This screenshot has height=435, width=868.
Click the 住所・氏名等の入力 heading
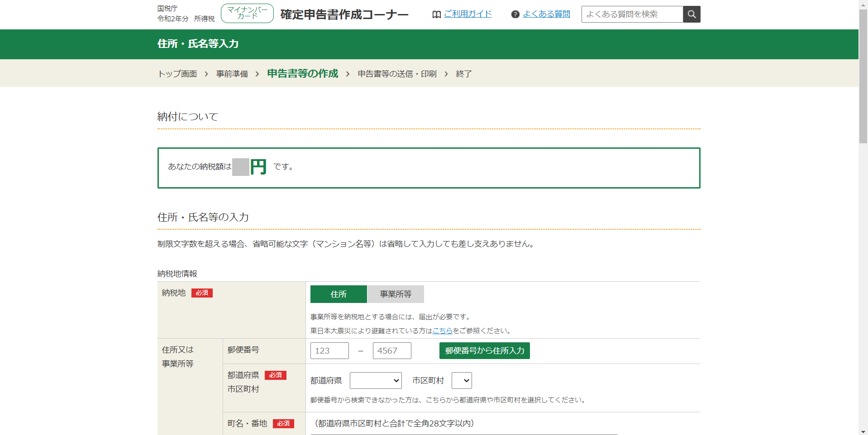[x=203, y=217]
